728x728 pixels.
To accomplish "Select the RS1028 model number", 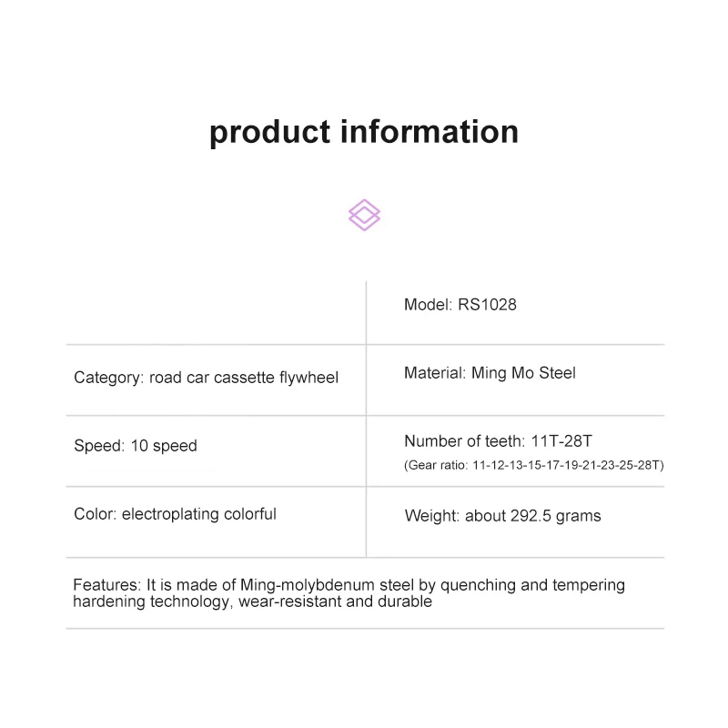I will click(485, 305).
